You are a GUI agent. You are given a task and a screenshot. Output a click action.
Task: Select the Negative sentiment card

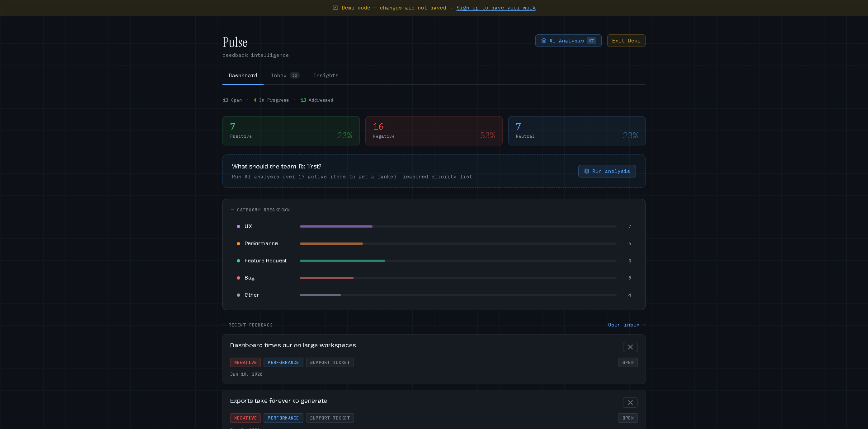[x=434, y=131]
